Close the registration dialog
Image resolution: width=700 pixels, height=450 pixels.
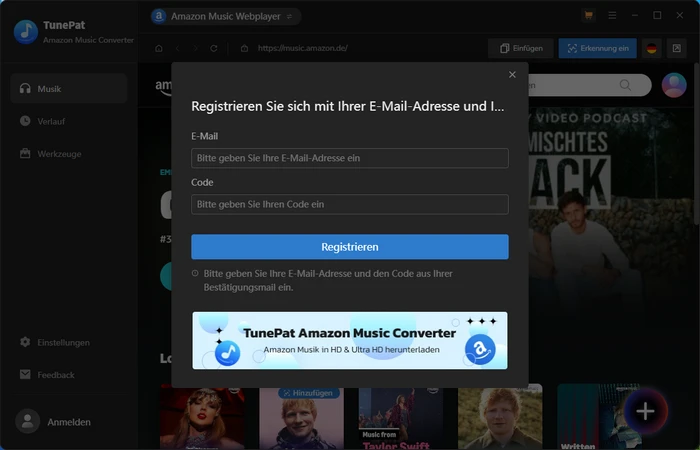coord(512,75)
